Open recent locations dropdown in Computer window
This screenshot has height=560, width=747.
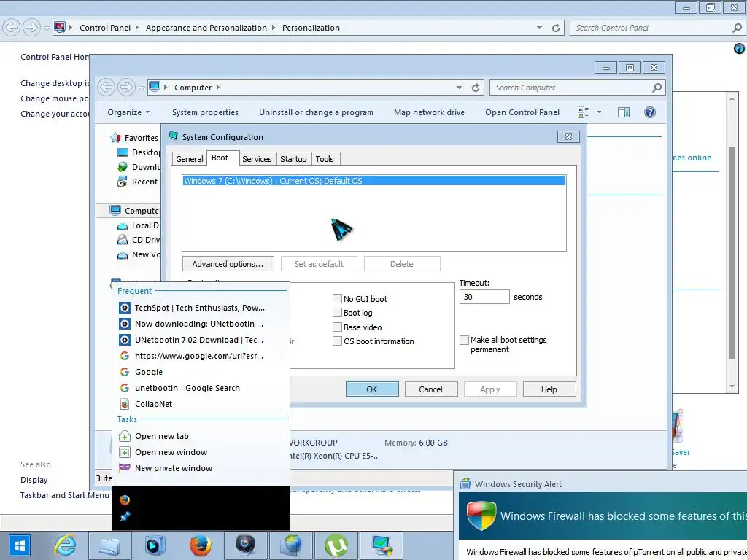[142, 88]
